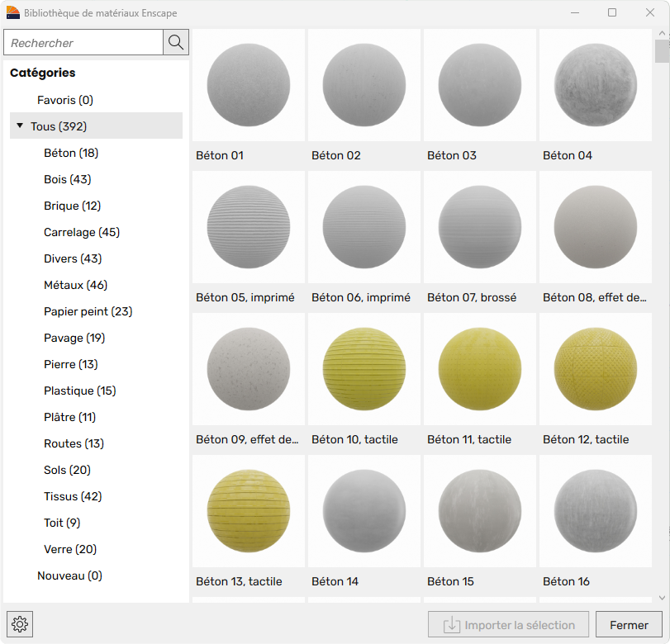Viewport: 670px width, 644px height.
Task: Select the Béton 09 speckled thumbnail
Action: pyautogui.click(x=249, y=369)
